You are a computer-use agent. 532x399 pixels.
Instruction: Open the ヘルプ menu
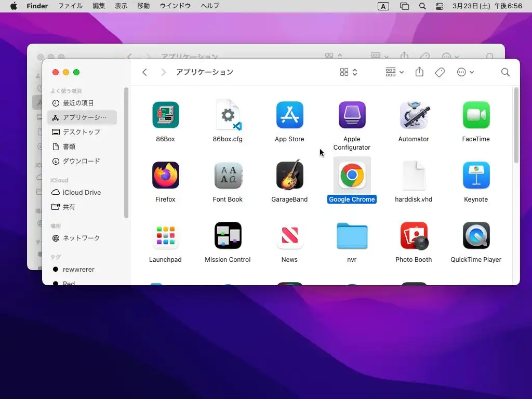pos(210,6)
